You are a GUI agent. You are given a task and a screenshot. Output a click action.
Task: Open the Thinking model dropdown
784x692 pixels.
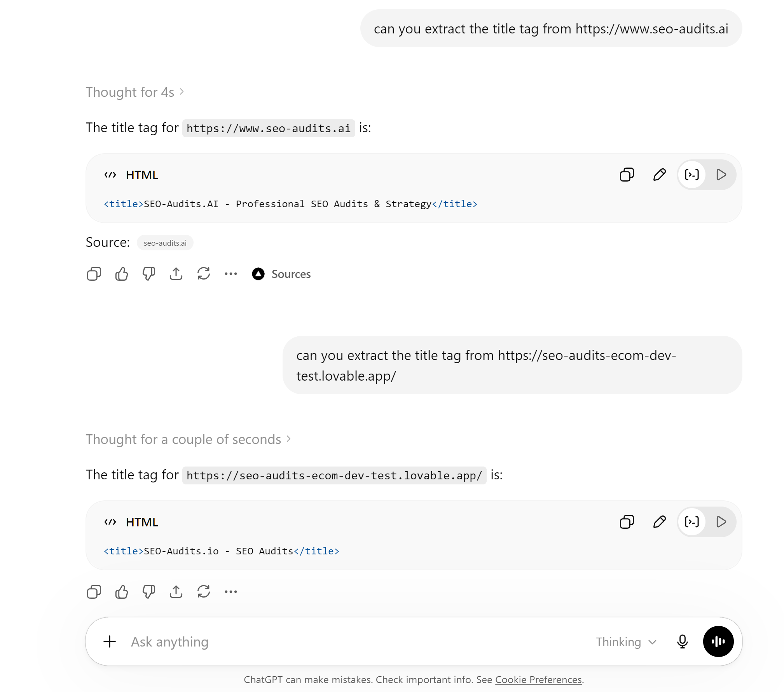(x=626, y=642)
